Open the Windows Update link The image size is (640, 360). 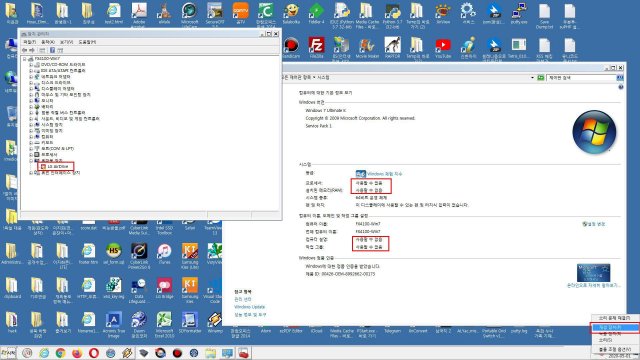point(249,307)
